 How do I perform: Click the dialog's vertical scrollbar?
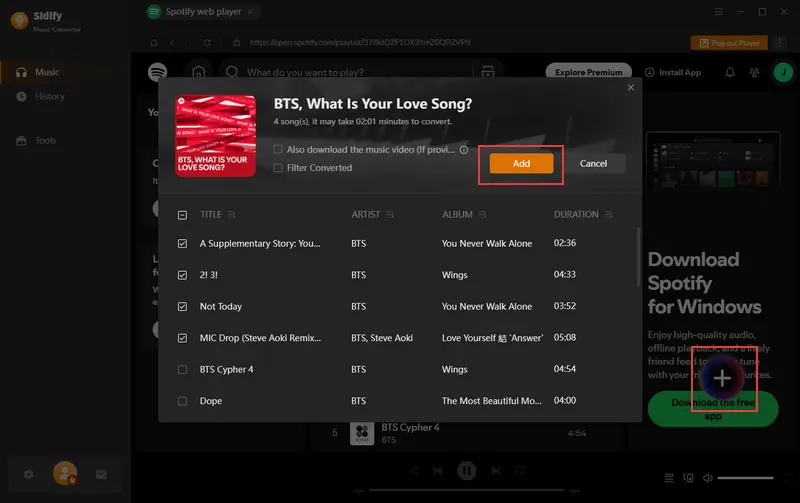tap(638, 257)
